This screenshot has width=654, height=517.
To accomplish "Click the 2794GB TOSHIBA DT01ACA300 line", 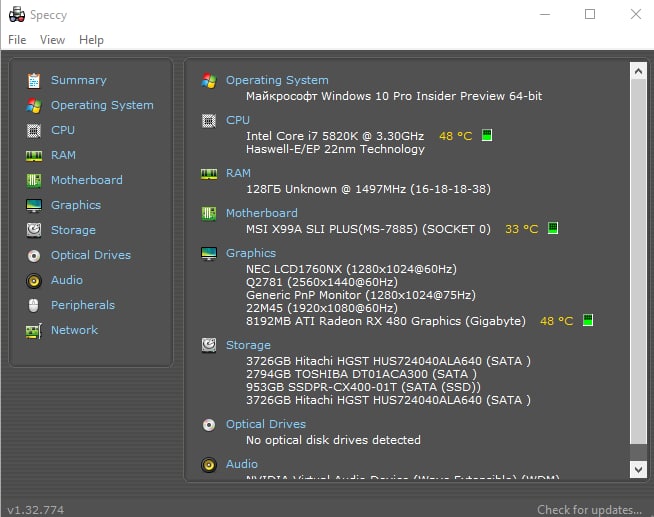I will coord(361,374).
